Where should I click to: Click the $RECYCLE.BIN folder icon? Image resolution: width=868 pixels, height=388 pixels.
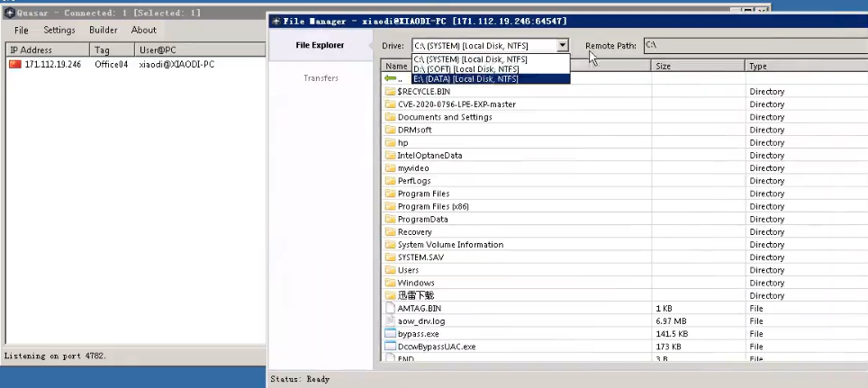click(390, 91)
